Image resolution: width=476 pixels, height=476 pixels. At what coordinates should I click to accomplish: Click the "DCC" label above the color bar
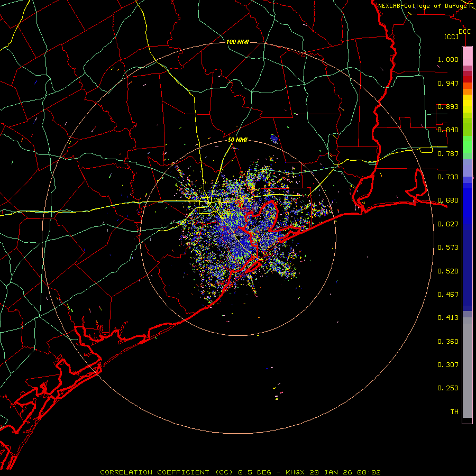point(465,32)
